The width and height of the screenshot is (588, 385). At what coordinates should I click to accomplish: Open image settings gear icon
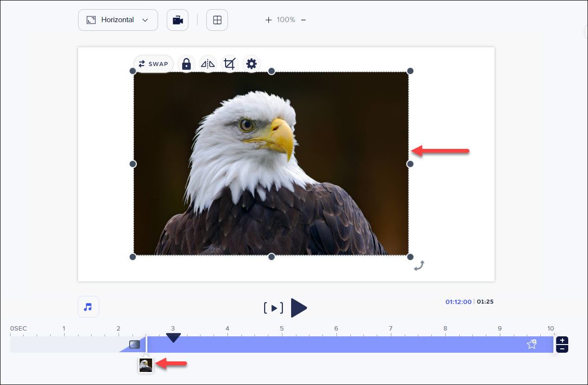click(x=251, y=64)
